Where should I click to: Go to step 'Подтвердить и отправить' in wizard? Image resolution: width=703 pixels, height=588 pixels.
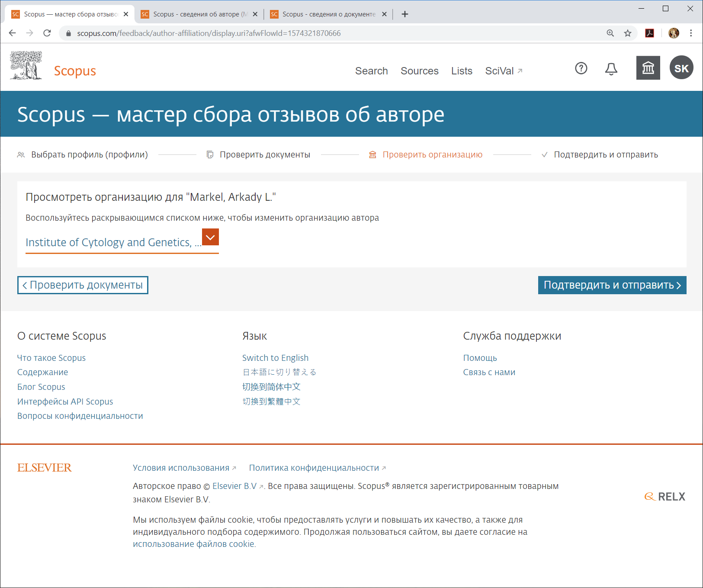pos(600,154)
